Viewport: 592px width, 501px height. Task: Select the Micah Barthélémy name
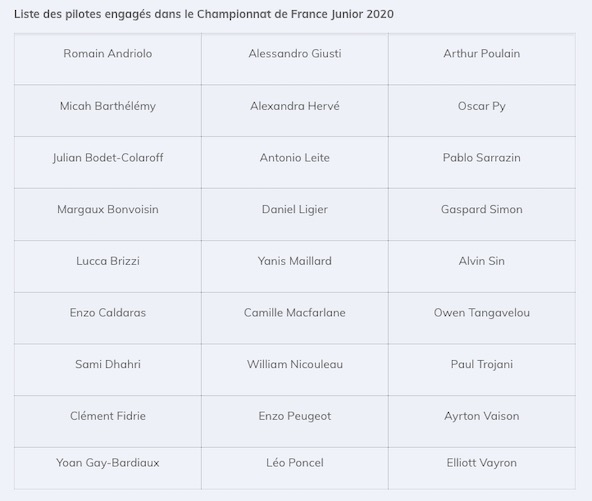click(108, 106)
